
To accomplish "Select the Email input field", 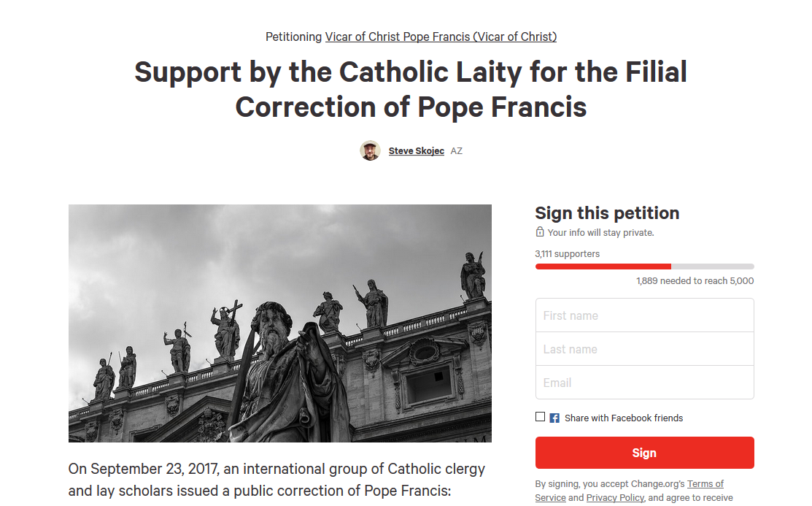I will click(644, 383).
